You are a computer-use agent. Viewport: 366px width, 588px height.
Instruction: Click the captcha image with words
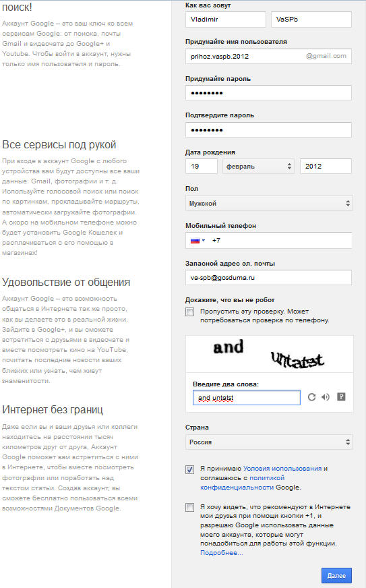point(269,353)
